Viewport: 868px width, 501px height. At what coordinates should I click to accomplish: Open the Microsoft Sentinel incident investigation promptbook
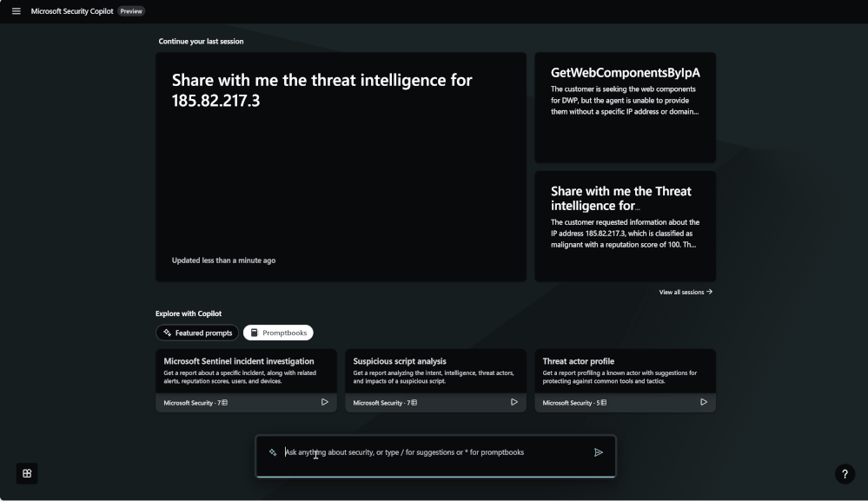coord(247,380)
